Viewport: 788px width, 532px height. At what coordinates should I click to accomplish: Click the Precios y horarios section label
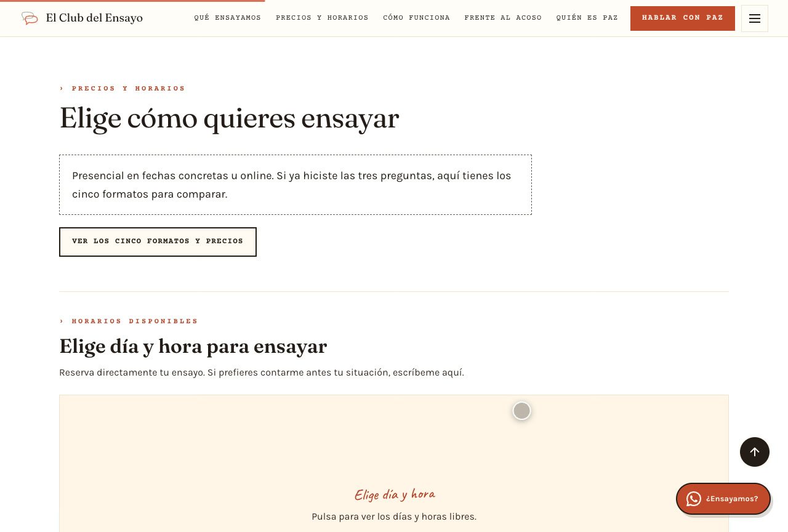click(123, 89)
